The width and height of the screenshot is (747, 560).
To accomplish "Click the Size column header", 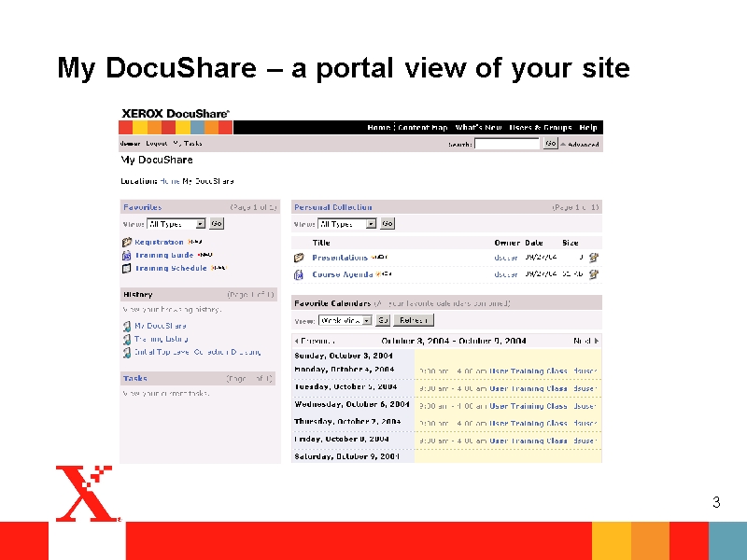I will [571, 243].
